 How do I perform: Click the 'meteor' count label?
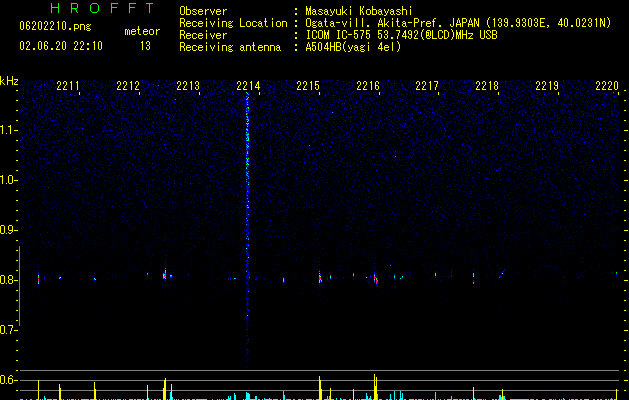pyautogui.click(x=142, y=31)
